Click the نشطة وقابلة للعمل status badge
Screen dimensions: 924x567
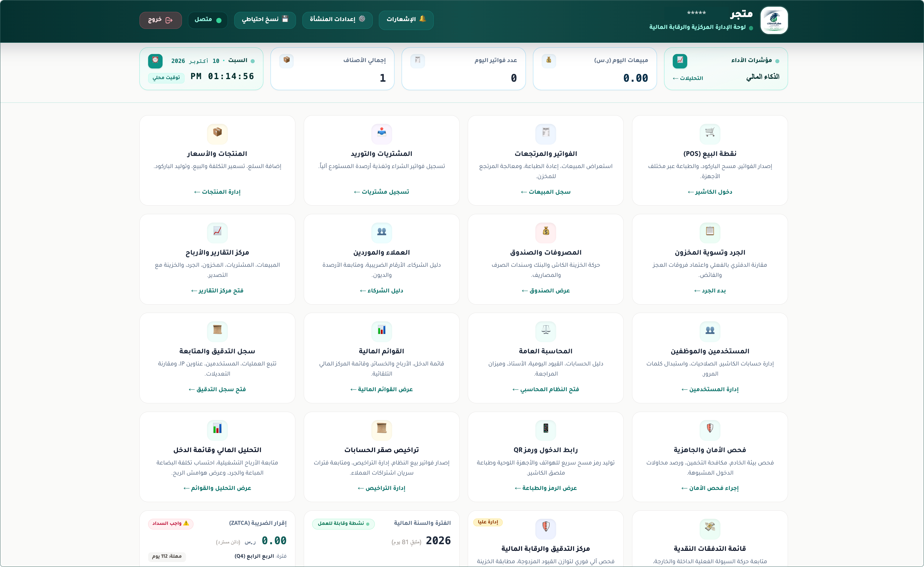344,523
